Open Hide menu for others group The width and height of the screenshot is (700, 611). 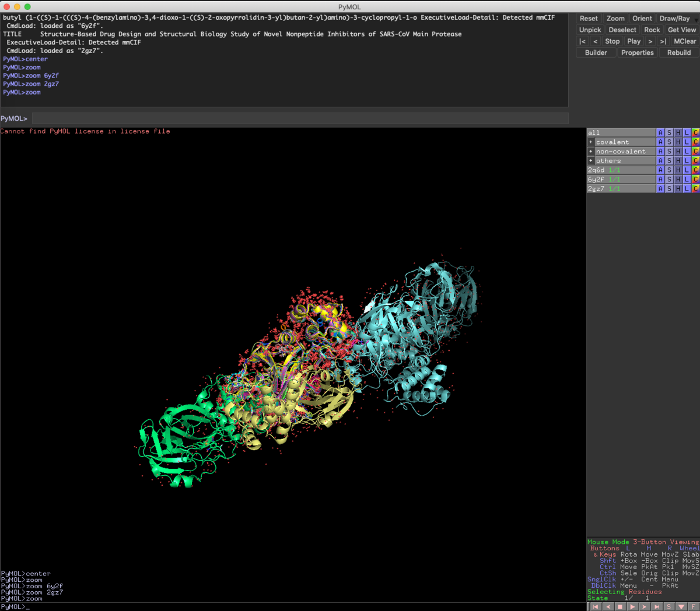click(678, 161)
